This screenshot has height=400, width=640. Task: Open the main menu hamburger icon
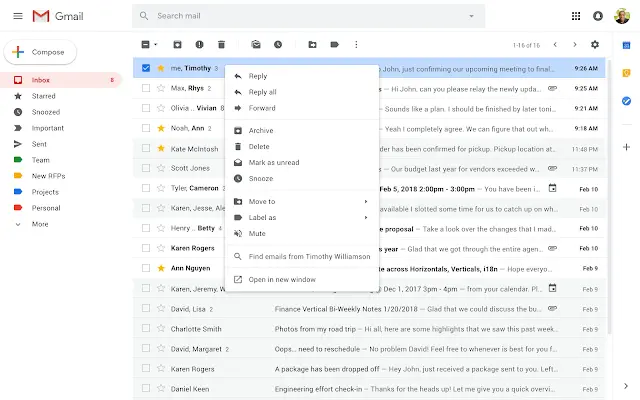point(18,16)
